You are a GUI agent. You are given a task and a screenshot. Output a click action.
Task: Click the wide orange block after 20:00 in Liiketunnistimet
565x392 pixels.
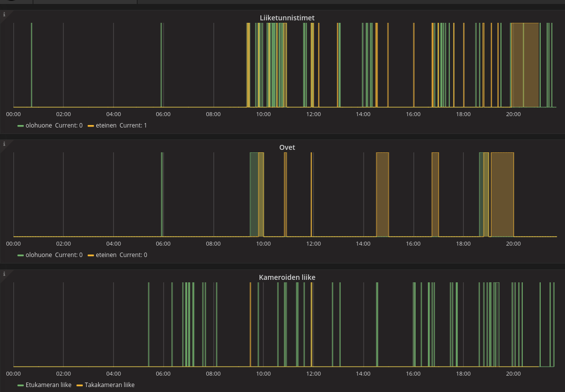(525, 65)
